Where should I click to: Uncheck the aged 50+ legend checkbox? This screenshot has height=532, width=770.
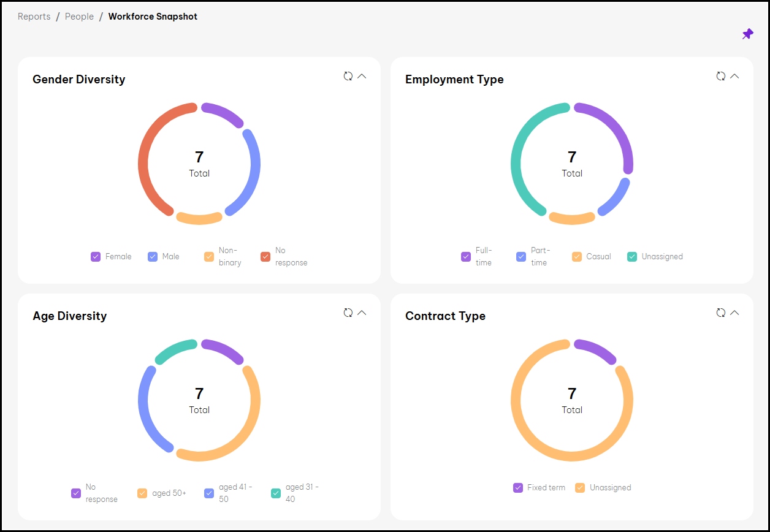point(142,493)
